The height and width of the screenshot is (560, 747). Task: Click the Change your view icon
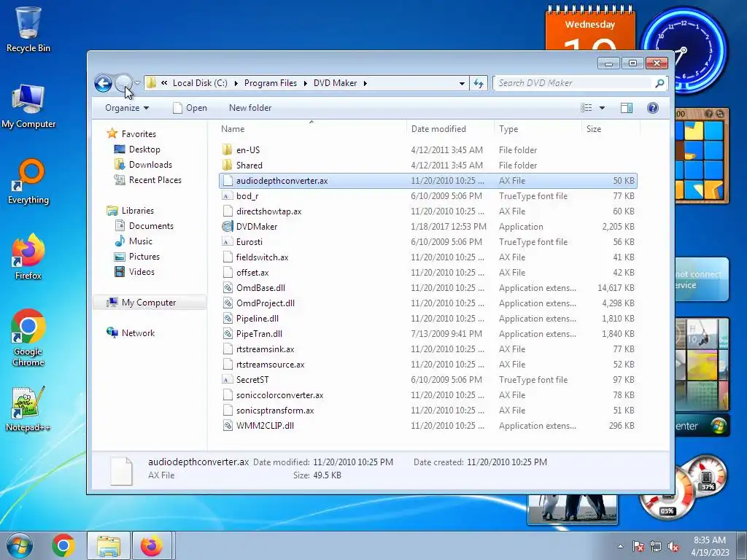coord(586,108)
